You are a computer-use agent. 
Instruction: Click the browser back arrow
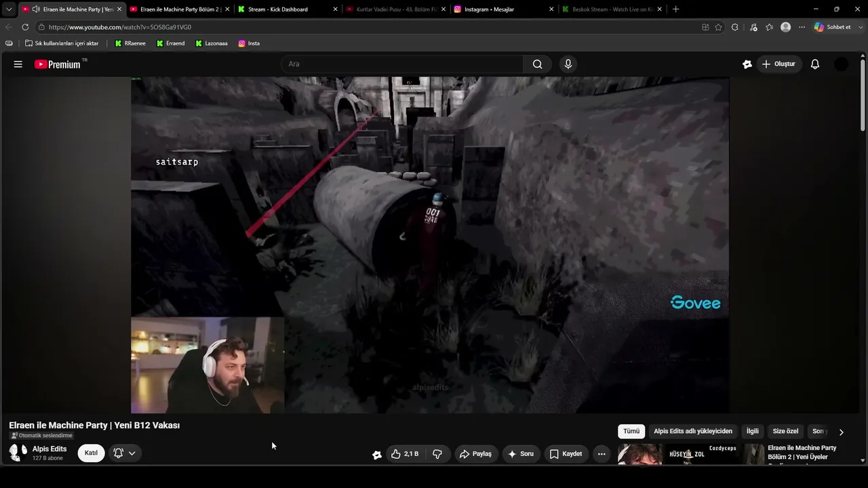click(9, 27)
